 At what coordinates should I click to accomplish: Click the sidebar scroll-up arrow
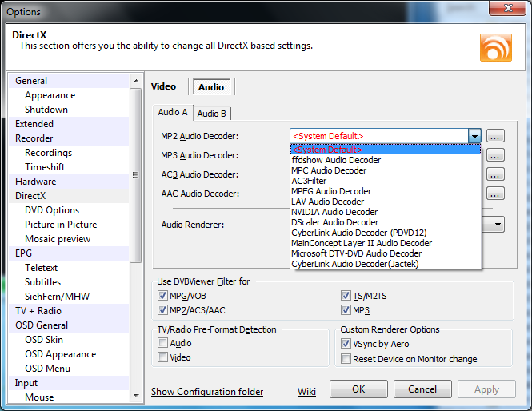point(136,81)
